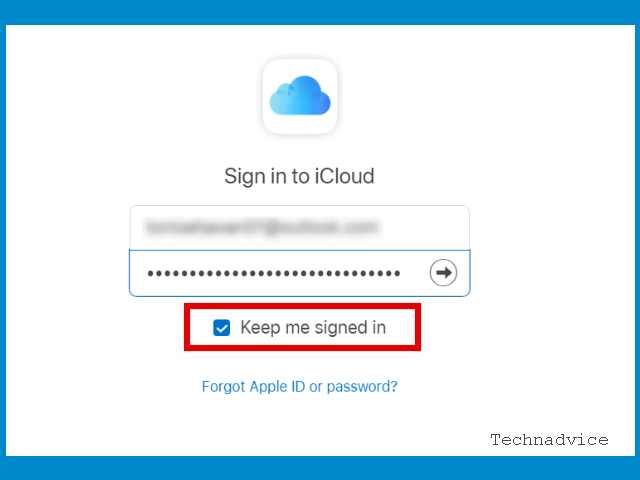Focus the password input field

click(300, 273)
